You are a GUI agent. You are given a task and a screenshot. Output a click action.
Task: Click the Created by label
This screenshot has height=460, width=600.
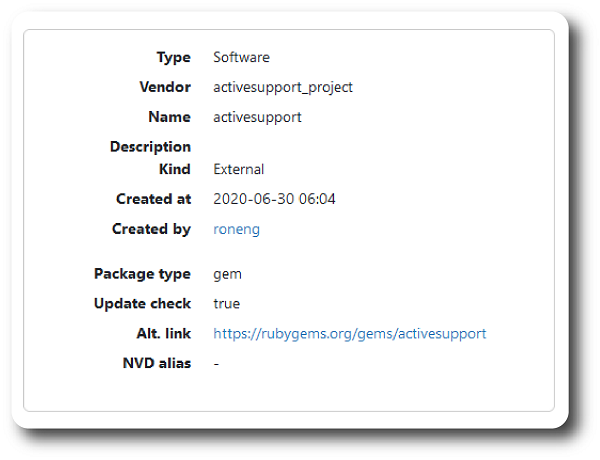coord(151,229)
